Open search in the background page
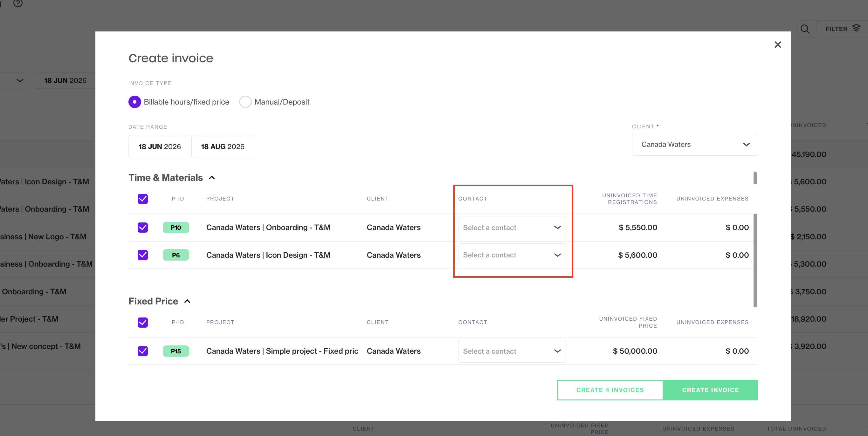 point(805,29)
